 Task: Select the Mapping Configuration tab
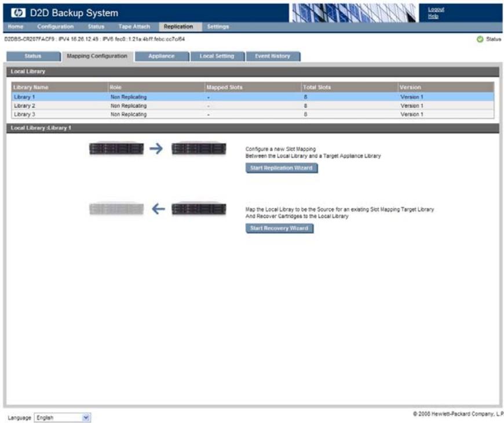point(97,56)
